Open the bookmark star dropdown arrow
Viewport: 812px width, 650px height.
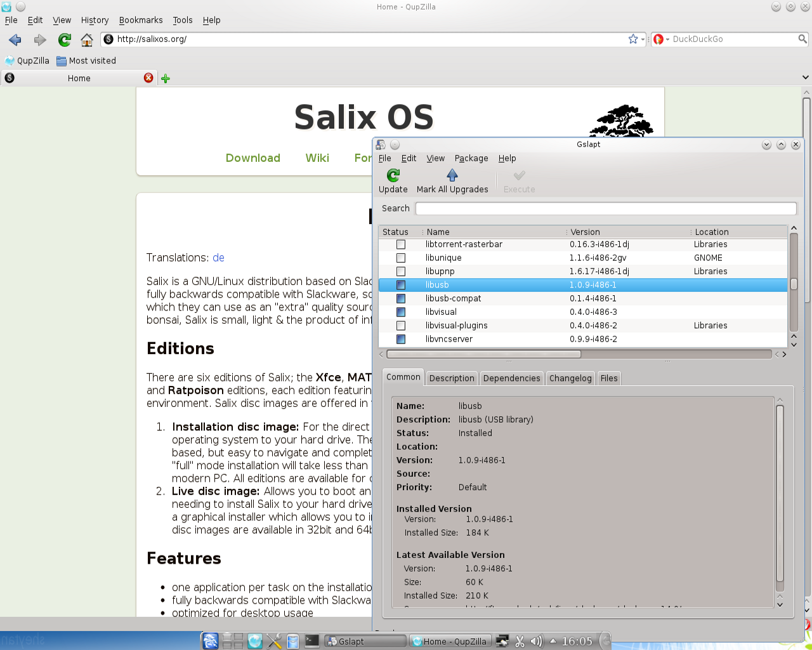coord(643,39)
